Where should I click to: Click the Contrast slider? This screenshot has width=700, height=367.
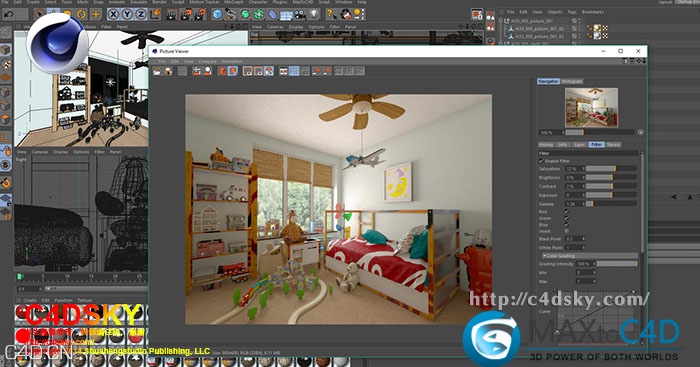tap(611, 186)
